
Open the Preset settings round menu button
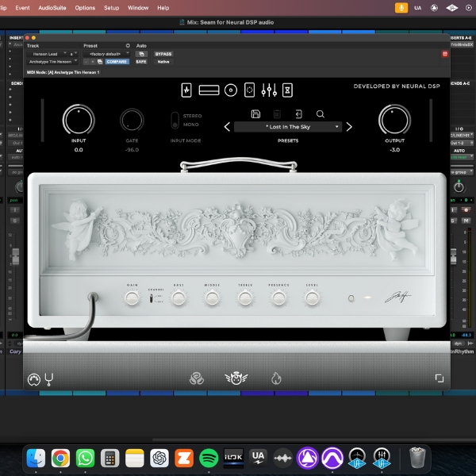click(x=128, y=45)
